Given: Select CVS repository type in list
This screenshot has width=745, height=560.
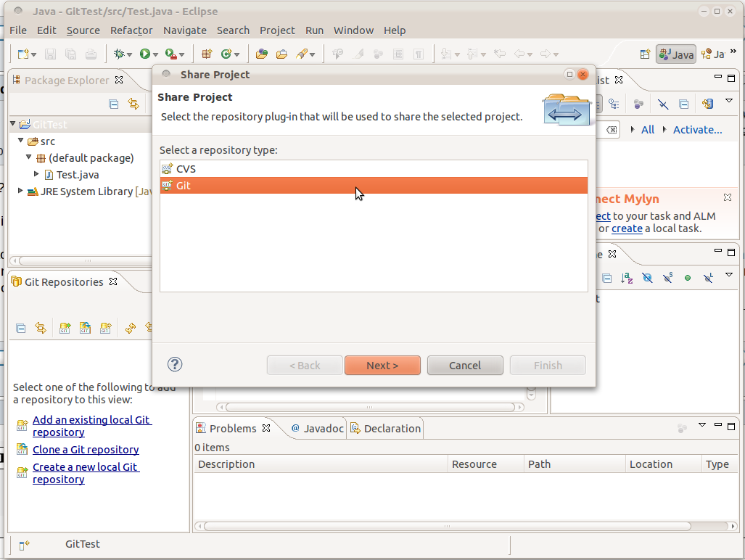Looking at the screenshot, I should 374,168.
